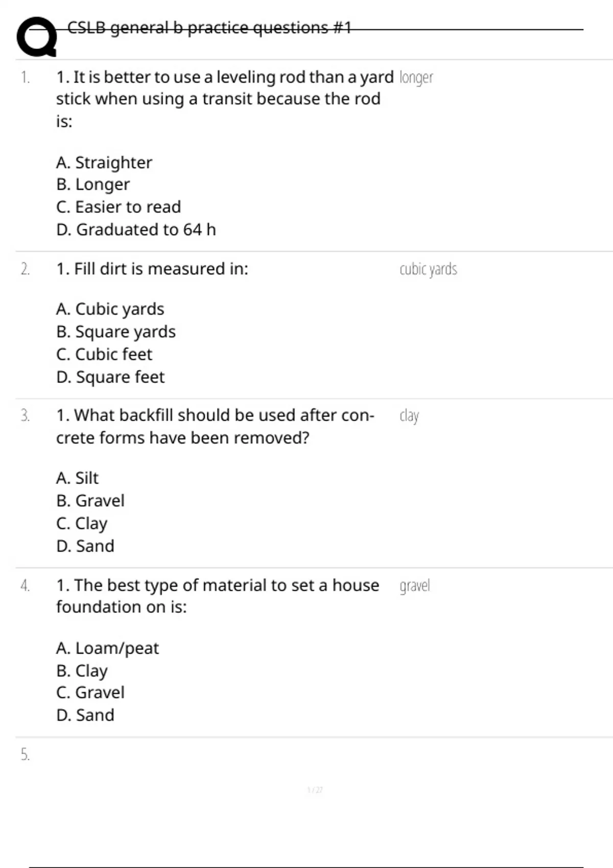
Task: Pick option "C. Gravel" under the foundation question
Action: pyautogui.click(x=90, y=692)
